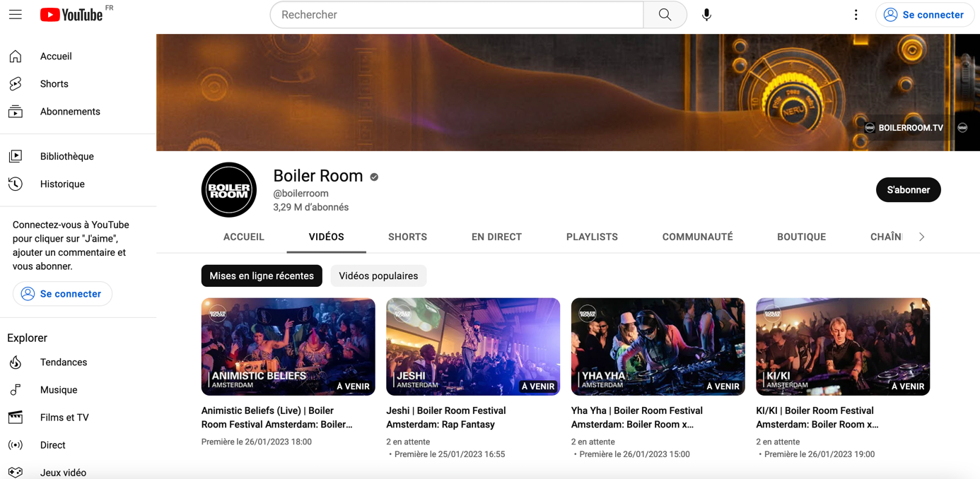Screen dimensions: 980x479
Task: Open the BOILERROOM.TV banner link
Action: coord(904,128)
